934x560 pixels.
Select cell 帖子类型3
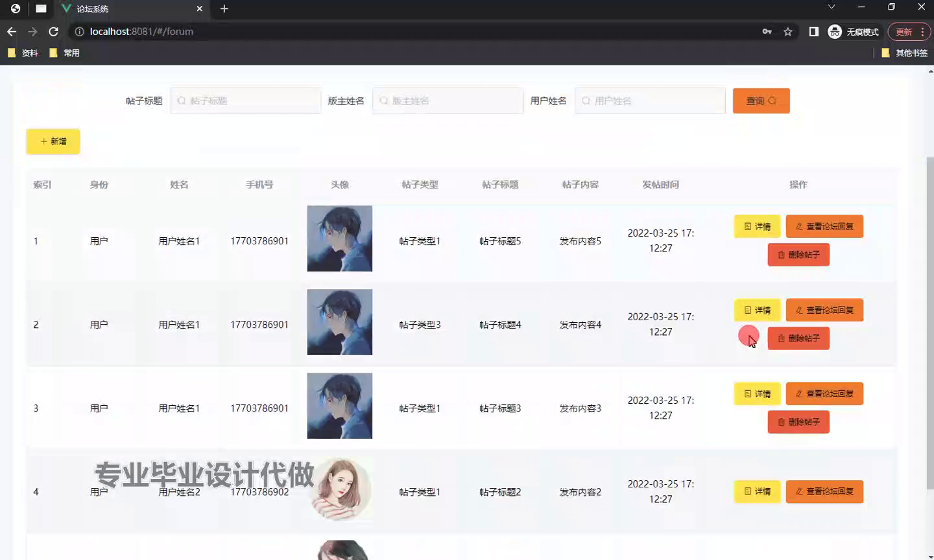(x=420, y=325)
